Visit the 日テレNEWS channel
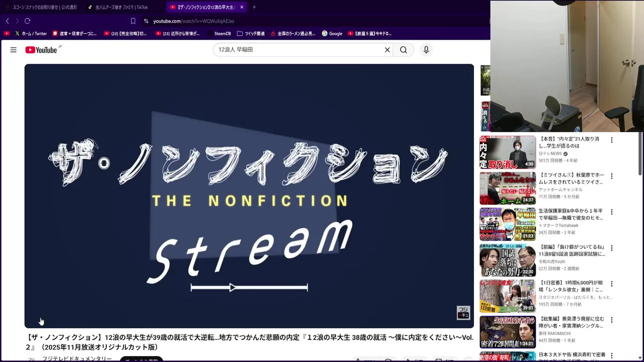Image resolution: width=644 pixels, height=362 pixels. coord(550,153)
